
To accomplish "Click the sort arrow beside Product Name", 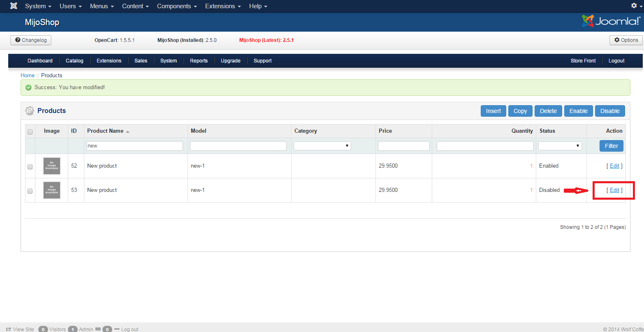I will point(127,131).
